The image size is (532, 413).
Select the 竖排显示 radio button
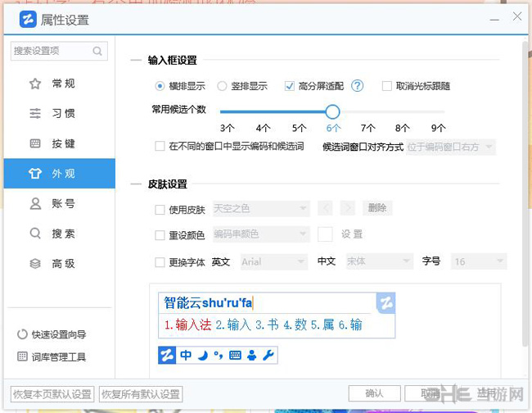pyautogui.click(x=222, y=86)
